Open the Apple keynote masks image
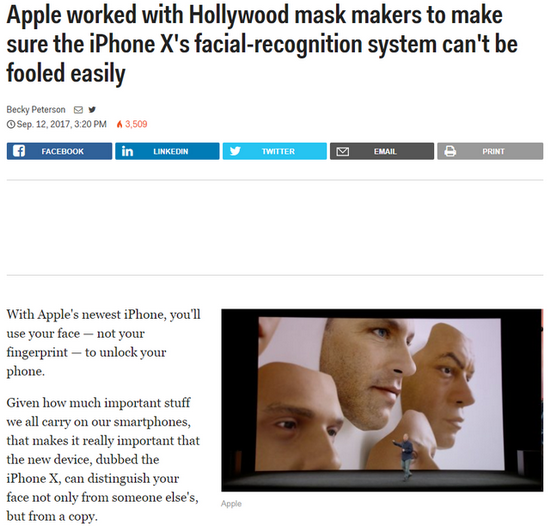 pos(382,400)
